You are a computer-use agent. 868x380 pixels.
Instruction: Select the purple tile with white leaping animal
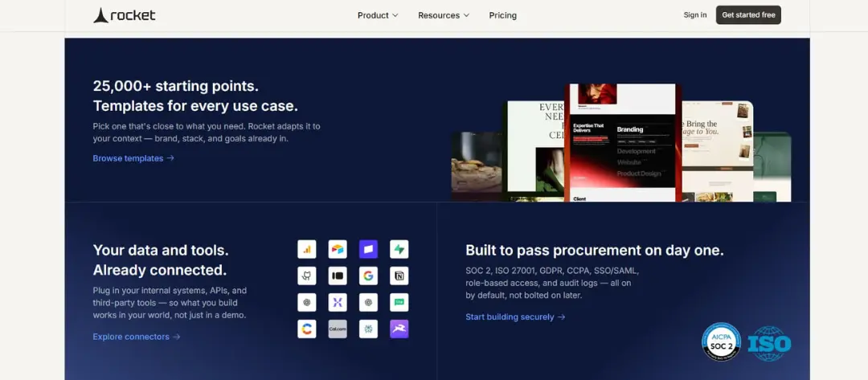pyautogui.click(x=399, y=329)
